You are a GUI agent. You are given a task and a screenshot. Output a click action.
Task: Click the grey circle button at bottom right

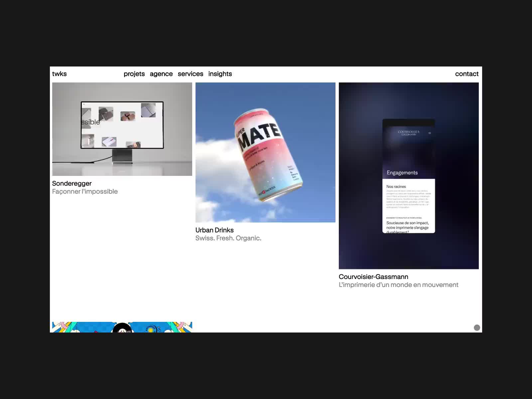(x=477, y=328)
